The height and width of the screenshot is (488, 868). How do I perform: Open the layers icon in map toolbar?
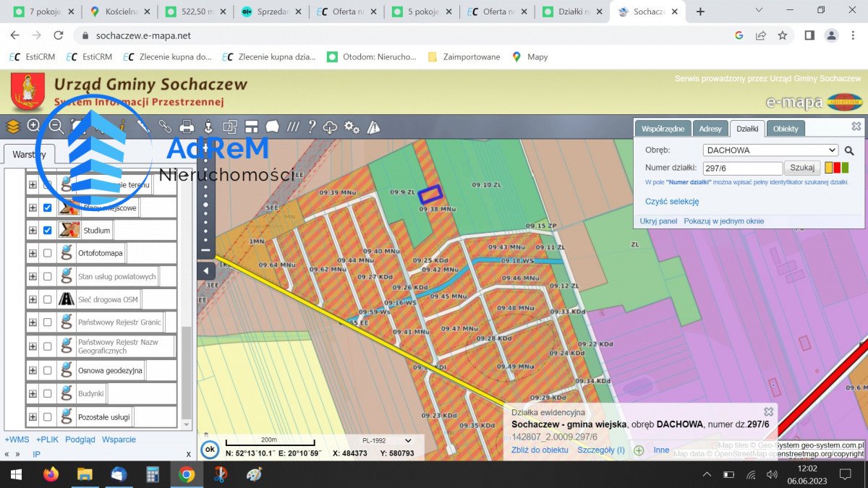tap(12, 127)
